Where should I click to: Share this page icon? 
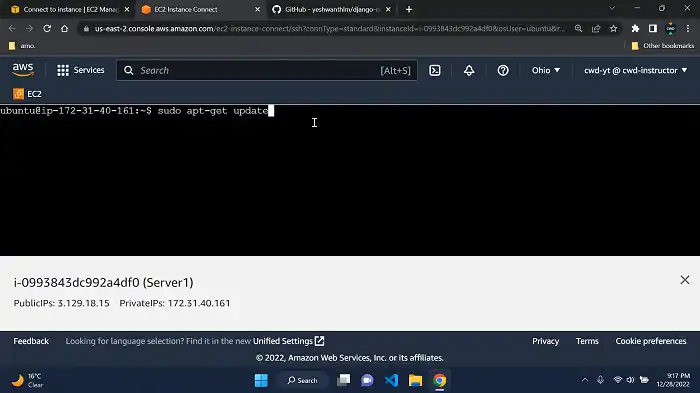pyautogui.click(x=596, y=29)
